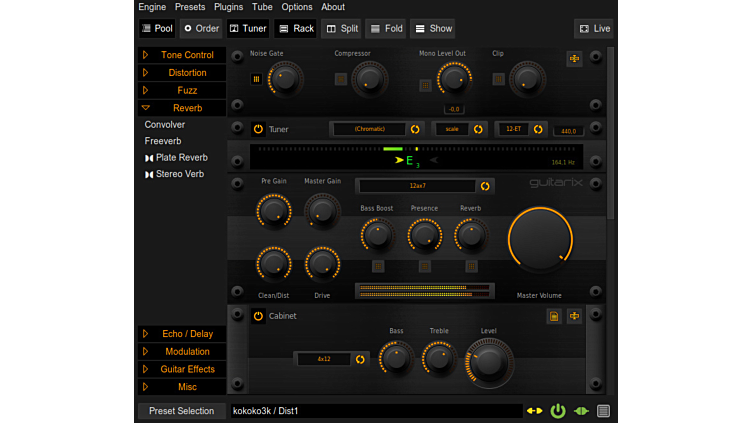Click the green jack connection icon
Viewport: 752px width, 423px height.
pos(581,411)
